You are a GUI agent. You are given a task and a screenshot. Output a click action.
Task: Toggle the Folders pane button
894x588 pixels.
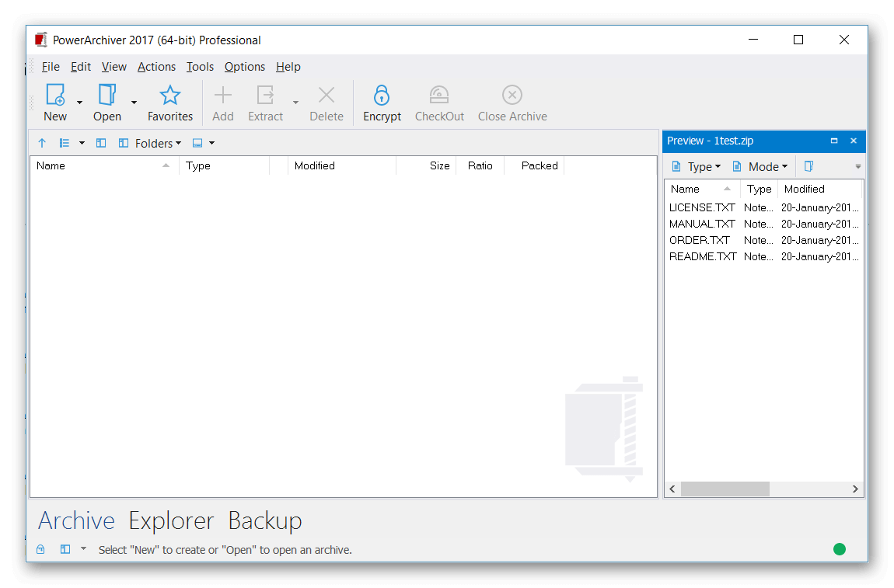pos(150,143)
